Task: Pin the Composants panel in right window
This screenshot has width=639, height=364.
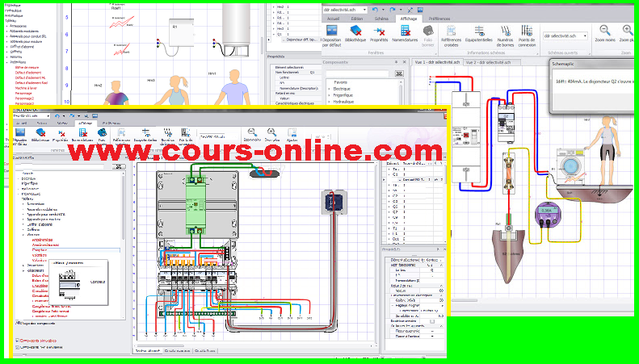Action: pyautogui.click(x=396, y=62)
